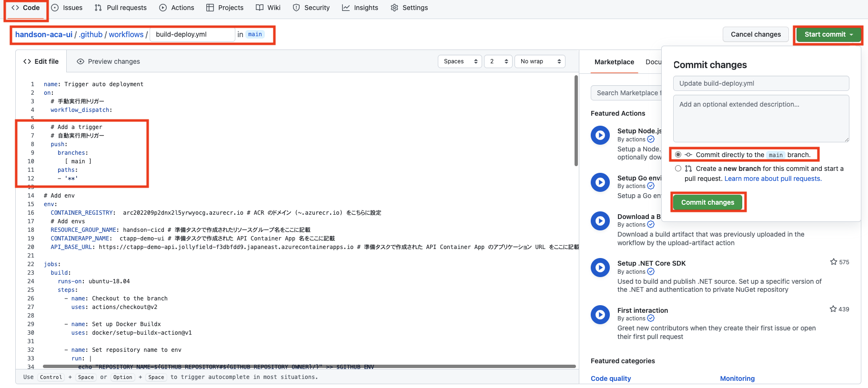Click the Insights graph icon

[346, 8]
